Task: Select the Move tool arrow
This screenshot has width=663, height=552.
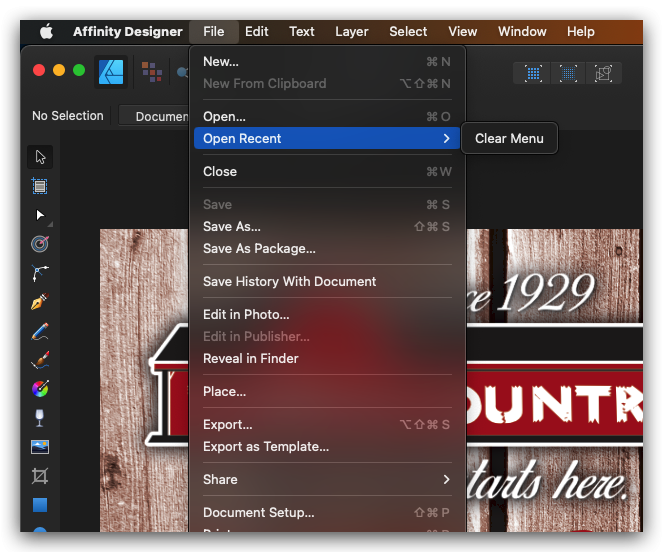Action: click(x=40, y=157)
